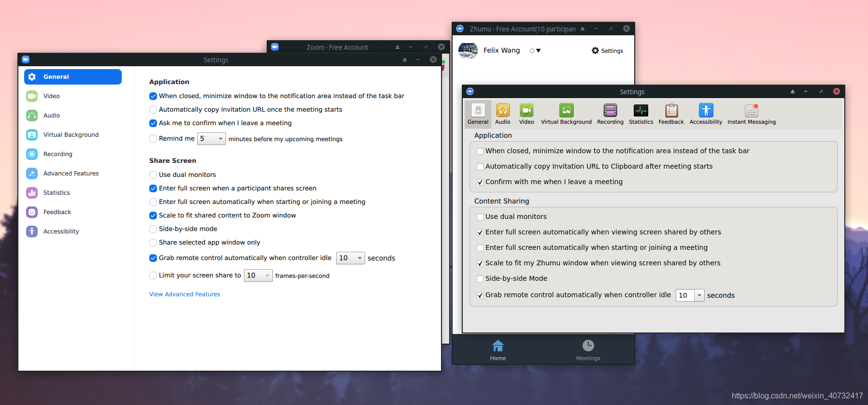Toggle Enter full screen when a participant shares screen

coord(153,188)
